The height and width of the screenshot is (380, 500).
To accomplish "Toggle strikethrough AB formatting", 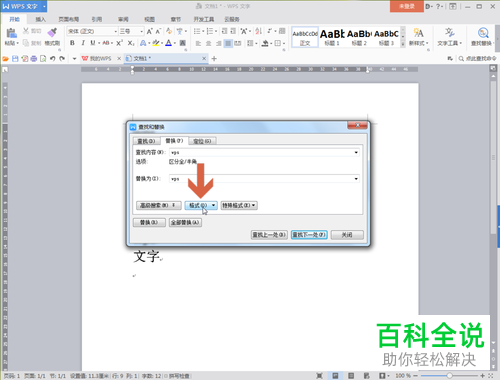I will 106,43.
